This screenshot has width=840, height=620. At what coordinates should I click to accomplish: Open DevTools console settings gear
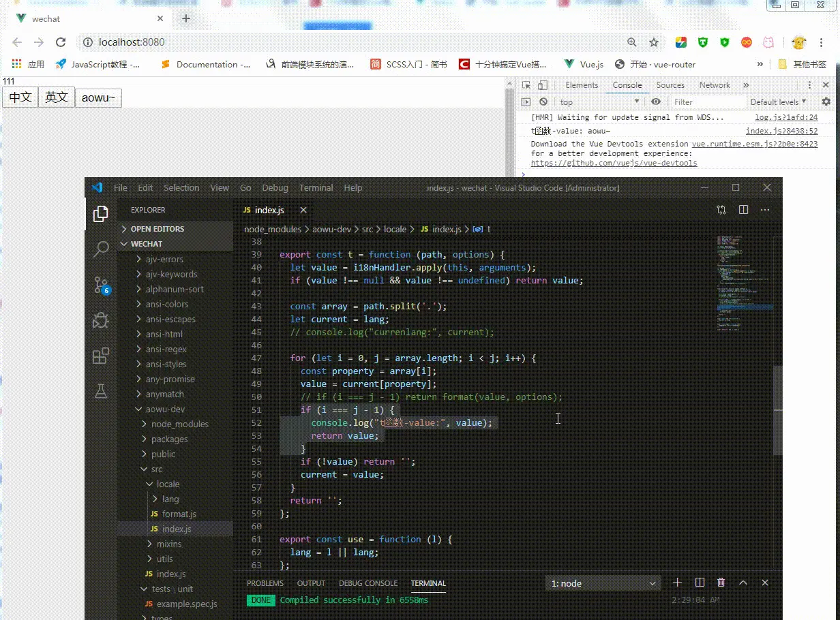[x=826, y=102]
